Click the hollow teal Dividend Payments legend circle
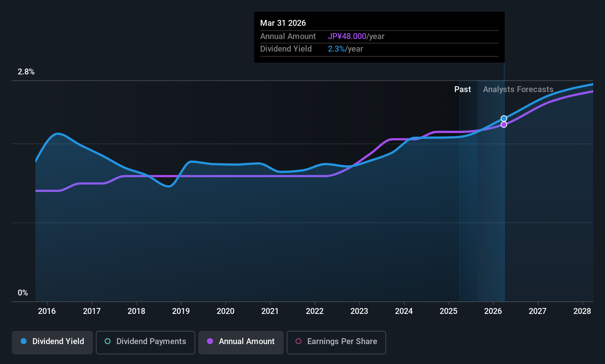 [108, 341]
